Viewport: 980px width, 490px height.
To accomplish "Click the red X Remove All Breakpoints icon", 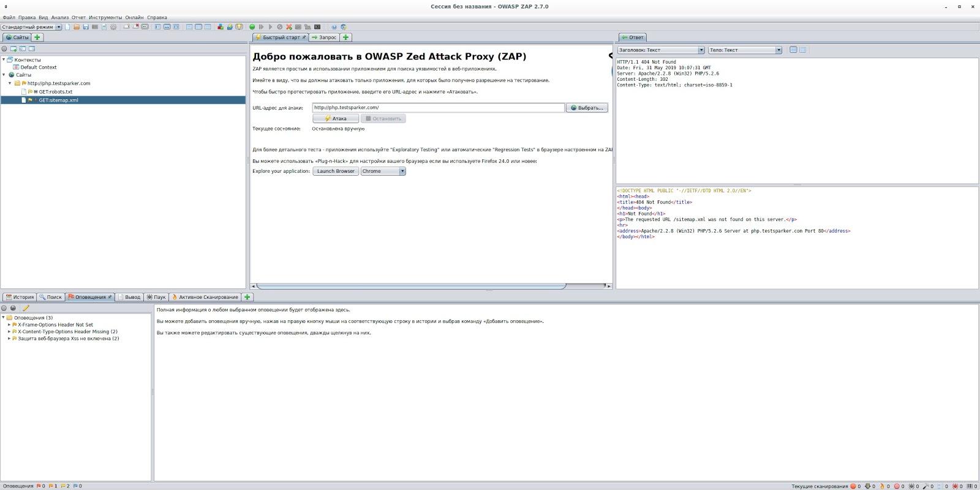I will tap(288, 27).
